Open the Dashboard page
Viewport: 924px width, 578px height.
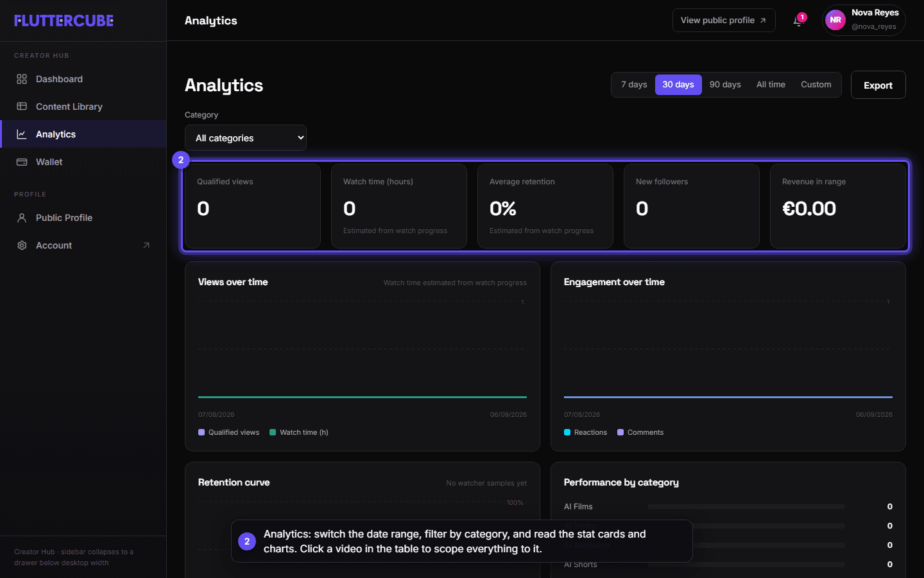(x=83, y=79)
